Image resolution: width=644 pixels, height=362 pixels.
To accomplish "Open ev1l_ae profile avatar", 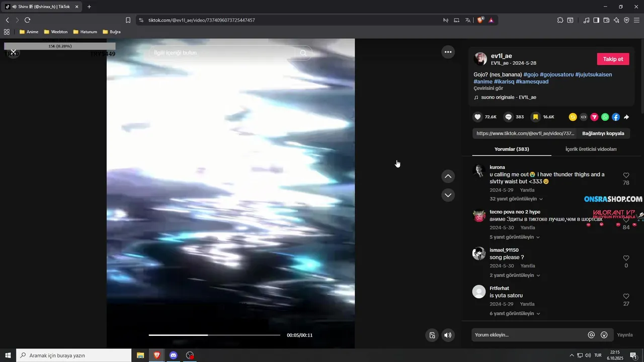I will [480, 59].
